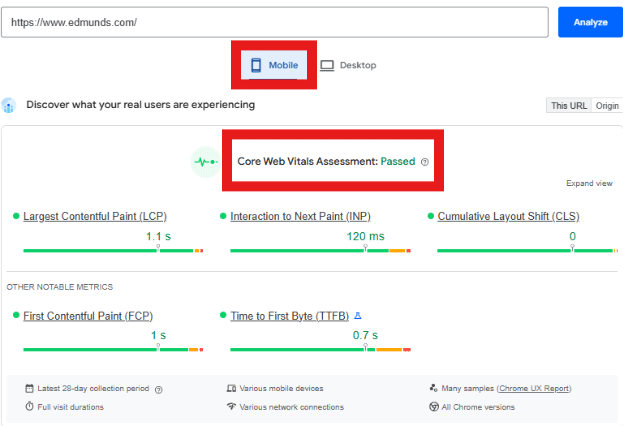Click the calendar icon for collection period
The height and width of the screenshot is (426, 623).
click(29, 389)
